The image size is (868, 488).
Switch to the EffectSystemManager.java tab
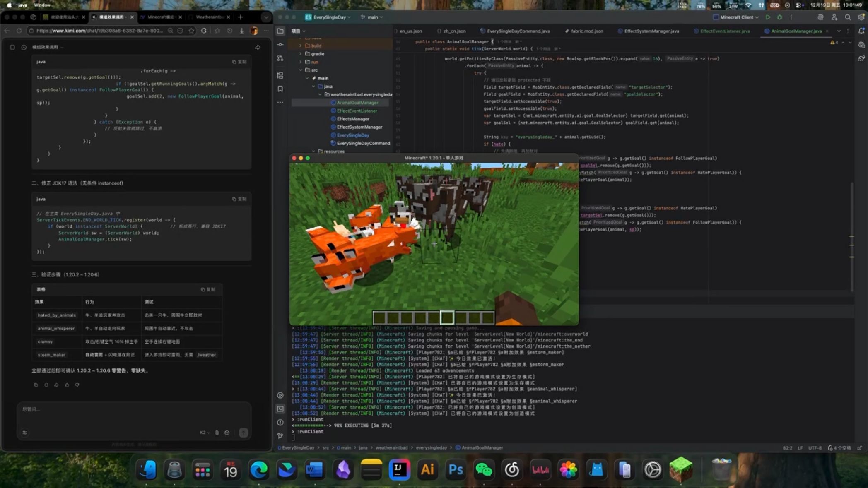648,31
